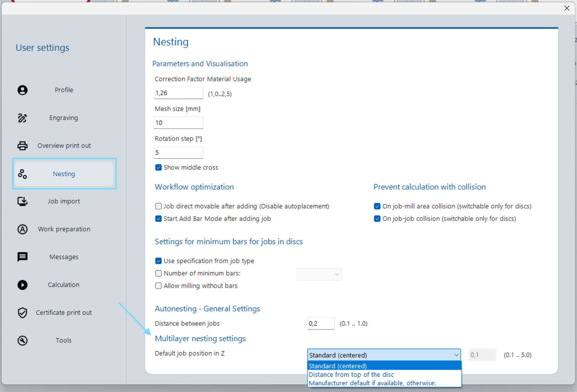The width and height of the screenshot is (577, 392).
Task: Enable Job direct movable after adding
Action: click(x=158, y=206)
